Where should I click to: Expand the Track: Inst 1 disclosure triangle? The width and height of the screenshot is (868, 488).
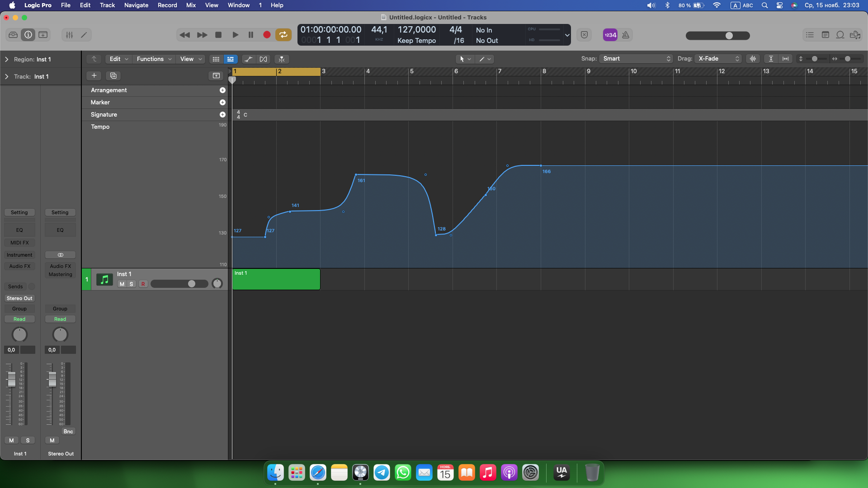click(x=7, y=76)
